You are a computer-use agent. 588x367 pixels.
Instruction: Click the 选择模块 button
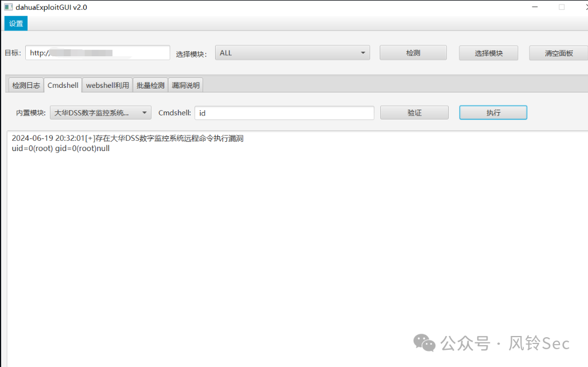click(489, 53)
